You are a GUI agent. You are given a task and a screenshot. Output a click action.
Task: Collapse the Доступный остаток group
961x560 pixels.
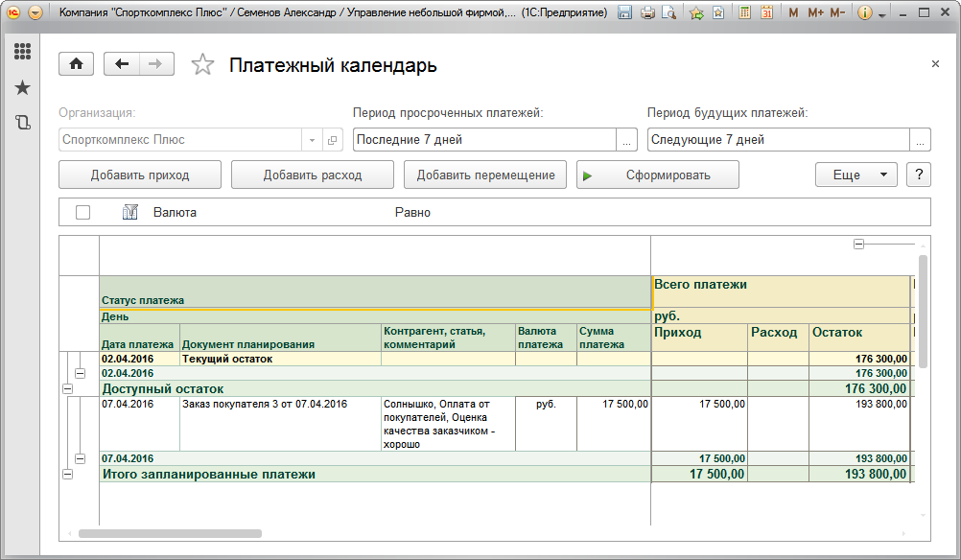(67, 388)
